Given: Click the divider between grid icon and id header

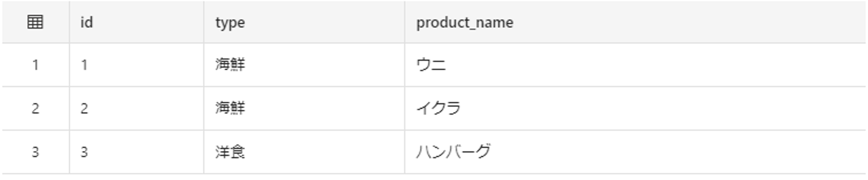Looking at the screenshot, I should [69, 22].
